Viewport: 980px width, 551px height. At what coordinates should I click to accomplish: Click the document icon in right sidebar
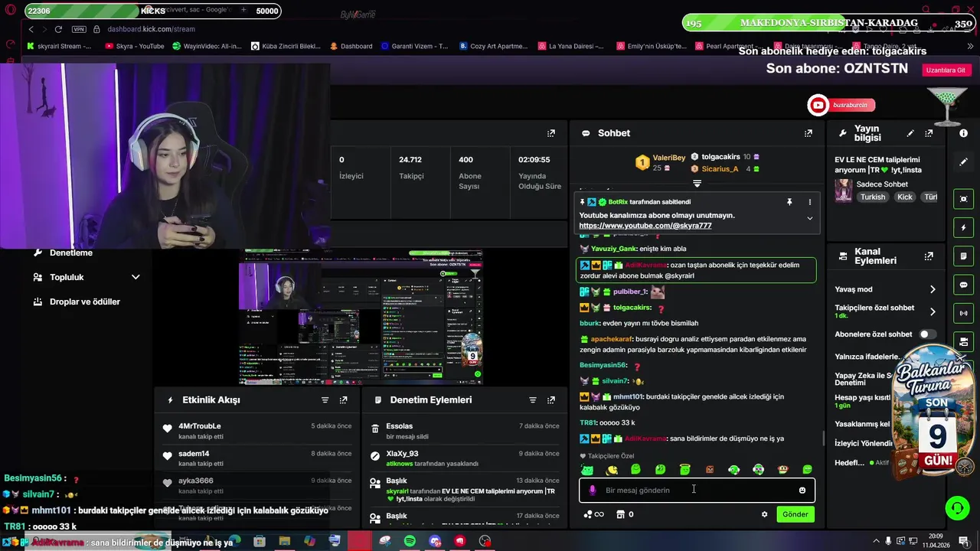point(964,256)
